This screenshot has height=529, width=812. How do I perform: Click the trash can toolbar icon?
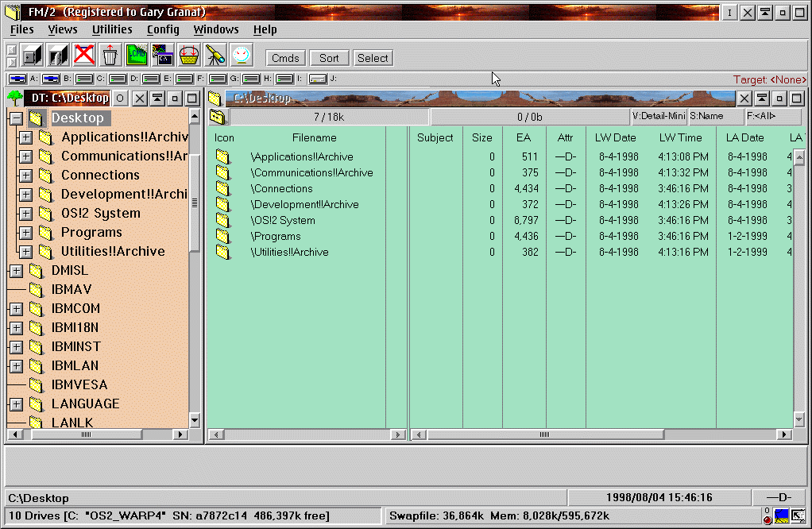point(110,56)
